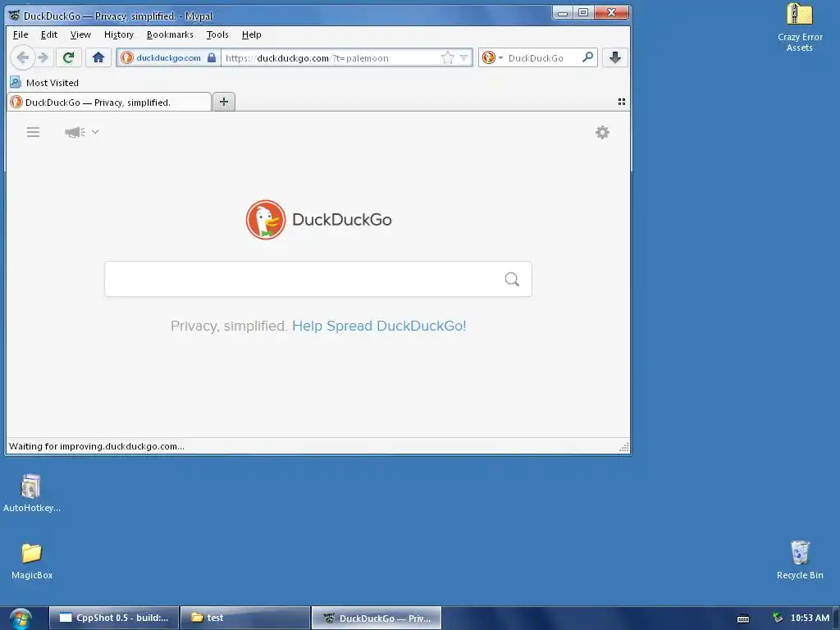Click the 10:53 AM clock
The width and height of the screenshot is (840, 630).
click(810, 618)
